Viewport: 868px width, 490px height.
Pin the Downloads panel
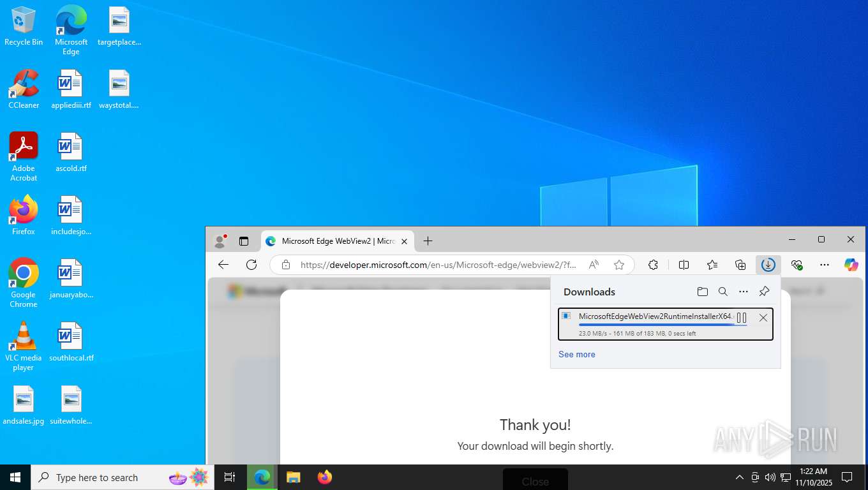pyautogui.click(x=764, y=292)
